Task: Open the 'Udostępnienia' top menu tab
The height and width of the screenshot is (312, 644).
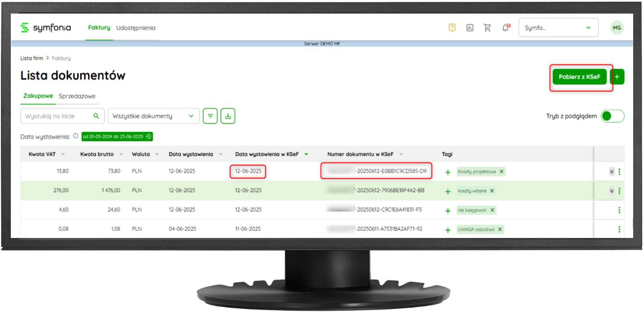Action: click(x=136, y=28)
